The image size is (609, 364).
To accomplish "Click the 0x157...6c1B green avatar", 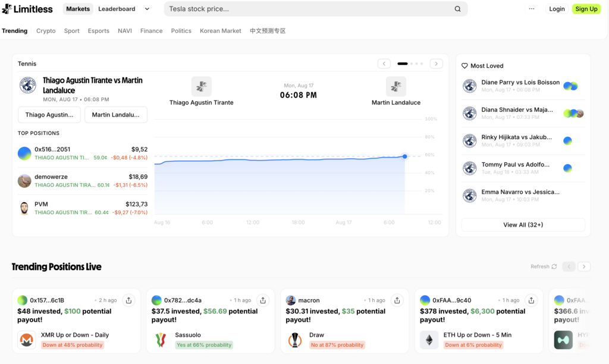I will (x=22, y=300).
